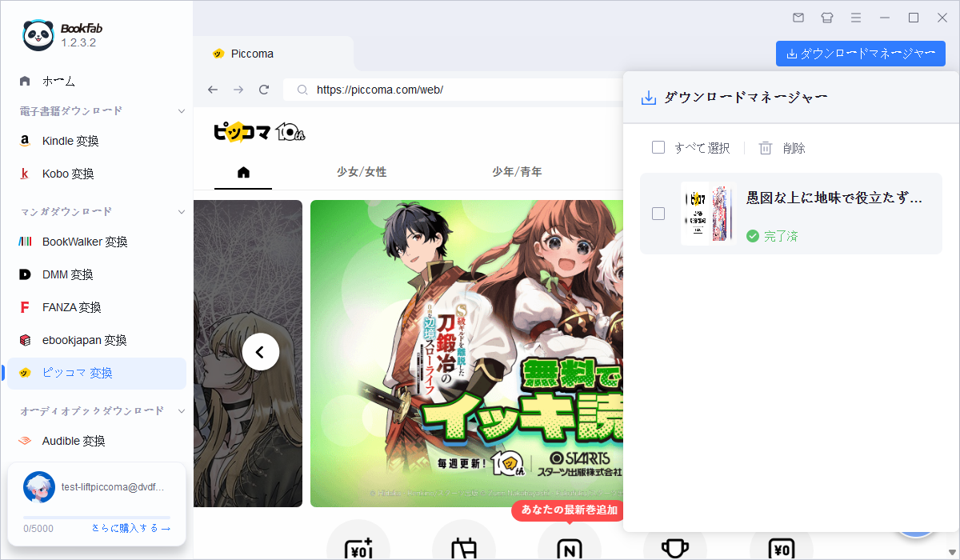Image resolution: width=960 pixels, height=560 pixels.
Task: Click the account email test-liftpiccoma
Action: [112, 486]
